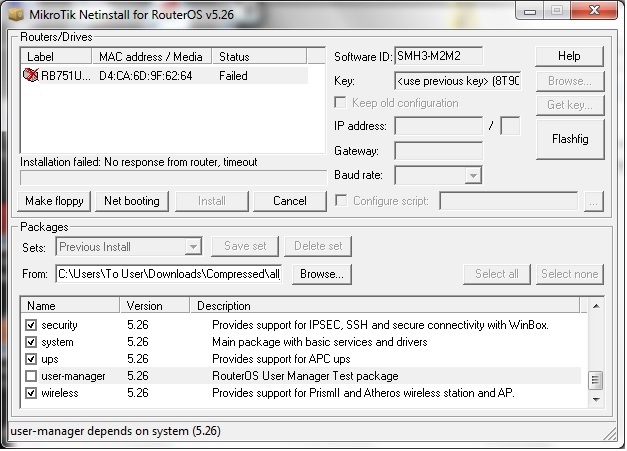
Task: Uncheck the wireless package checkbox
Action: pos(31,393)
